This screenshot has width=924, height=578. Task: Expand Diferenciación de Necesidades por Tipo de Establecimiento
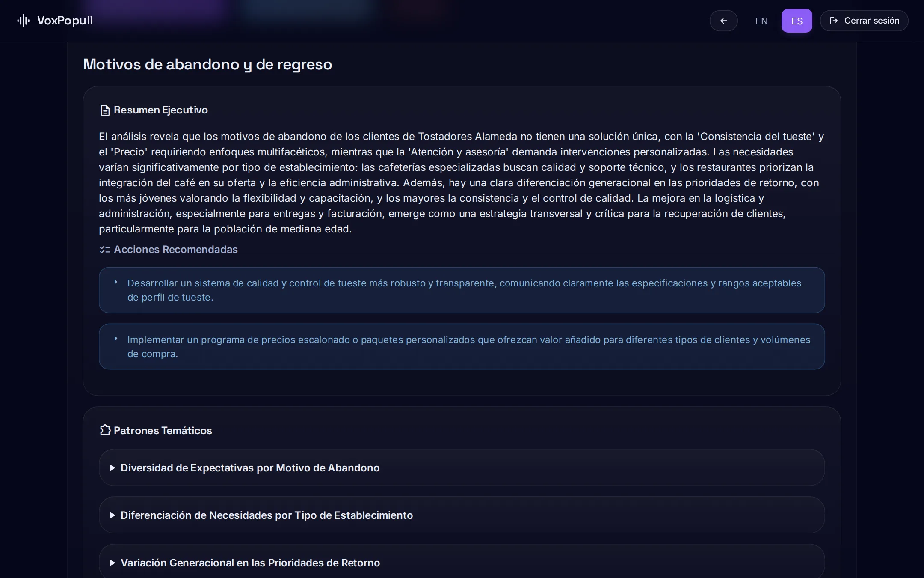tap(462, 515)
